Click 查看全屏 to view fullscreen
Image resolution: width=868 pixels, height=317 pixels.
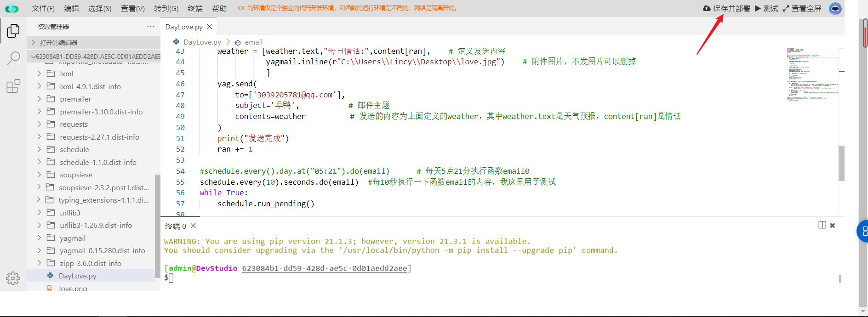click(x=802, y=8)
